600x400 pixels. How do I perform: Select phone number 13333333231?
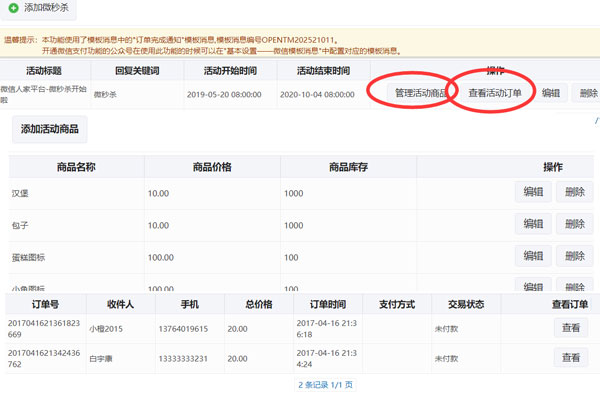click(183, 359)
